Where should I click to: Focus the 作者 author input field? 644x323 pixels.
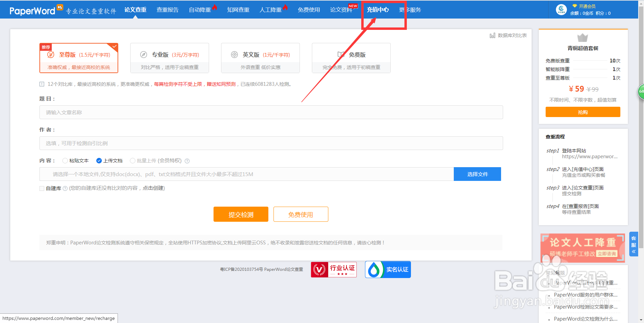click(x=271, y=143)
